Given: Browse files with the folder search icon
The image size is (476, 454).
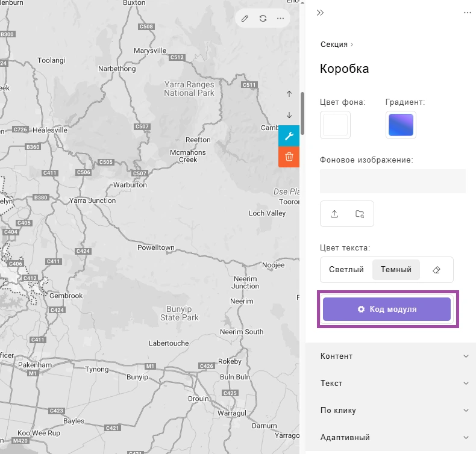Looking at the screenshot, I should pyautogui.click(x=360, y=214).
